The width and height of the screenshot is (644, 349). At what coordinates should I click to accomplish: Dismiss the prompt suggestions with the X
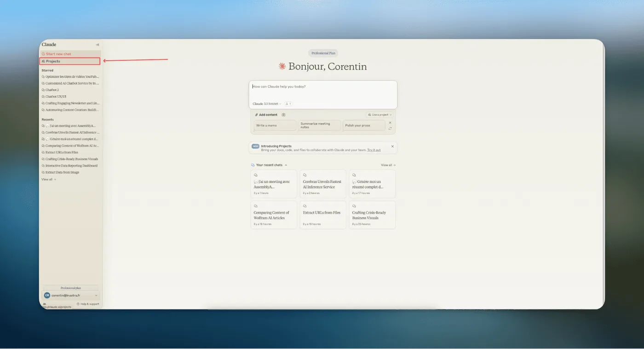[390, 122]
